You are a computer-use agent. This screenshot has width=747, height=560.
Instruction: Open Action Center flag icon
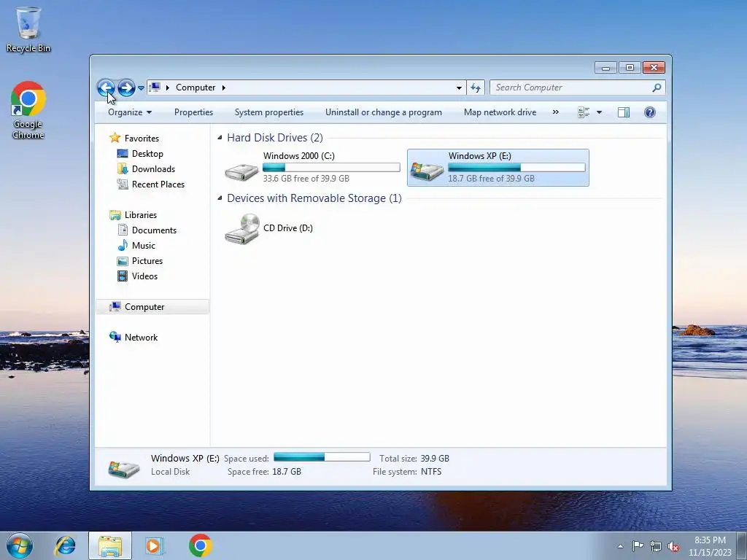point(638,546)
